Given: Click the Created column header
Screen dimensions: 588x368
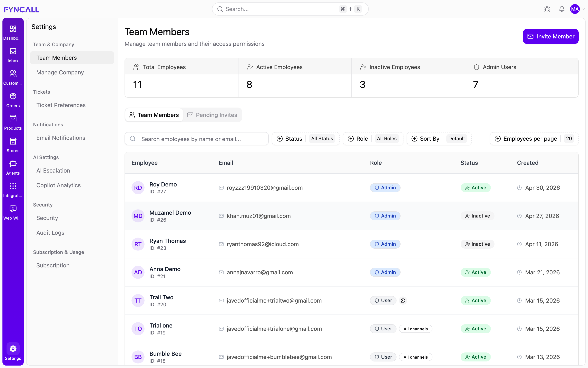Looking at the screenshot, I should [528, 163].
